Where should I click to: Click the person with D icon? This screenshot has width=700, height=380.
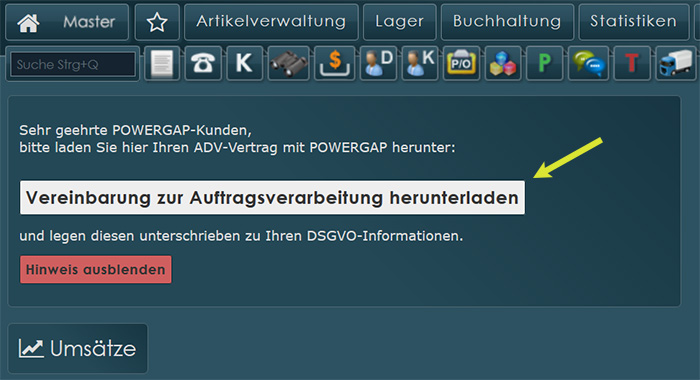pyautogui.click(x=378, y=63)
